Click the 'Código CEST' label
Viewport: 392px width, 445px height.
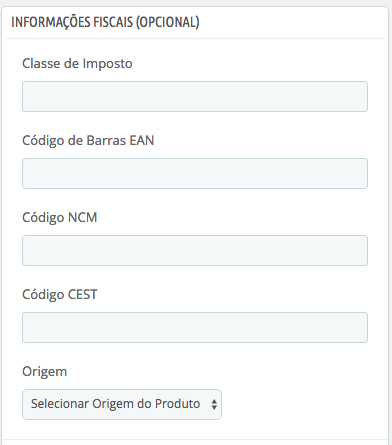[60, 294]
